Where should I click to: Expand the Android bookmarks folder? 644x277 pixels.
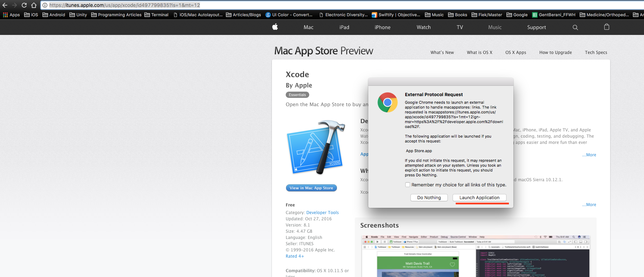(54, 15)
